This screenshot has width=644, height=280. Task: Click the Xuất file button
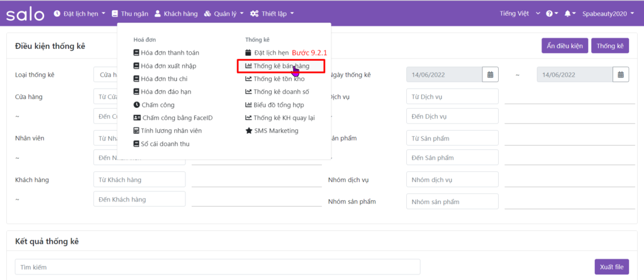pyautogui.click(x=611, y=267)
